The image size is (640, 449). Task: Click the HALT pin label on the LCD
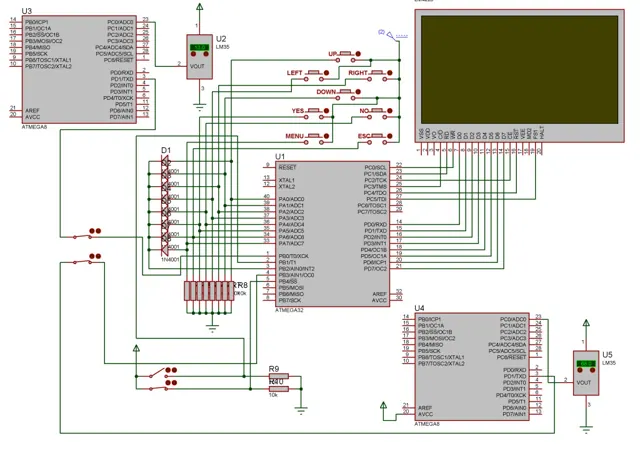point(542,133)
